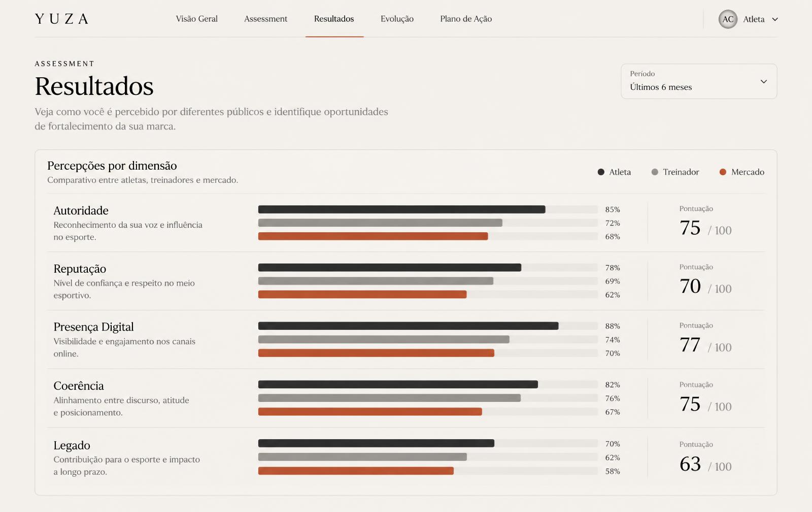The width and height of the screenshot is (812, 512).
Task: Click Legado's 70% Atleta bar
Action: click(x=376, y=443)
